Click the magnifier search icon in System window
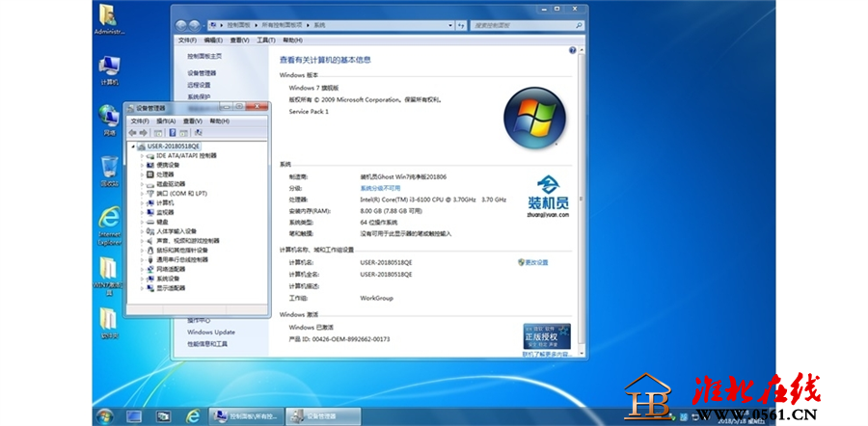The image size is (868, 426). click(x=579, y=25)
